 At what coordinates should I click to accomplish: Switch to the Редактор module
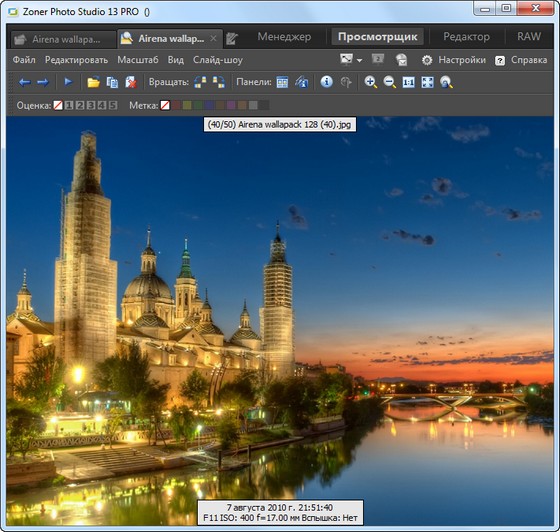466,36
